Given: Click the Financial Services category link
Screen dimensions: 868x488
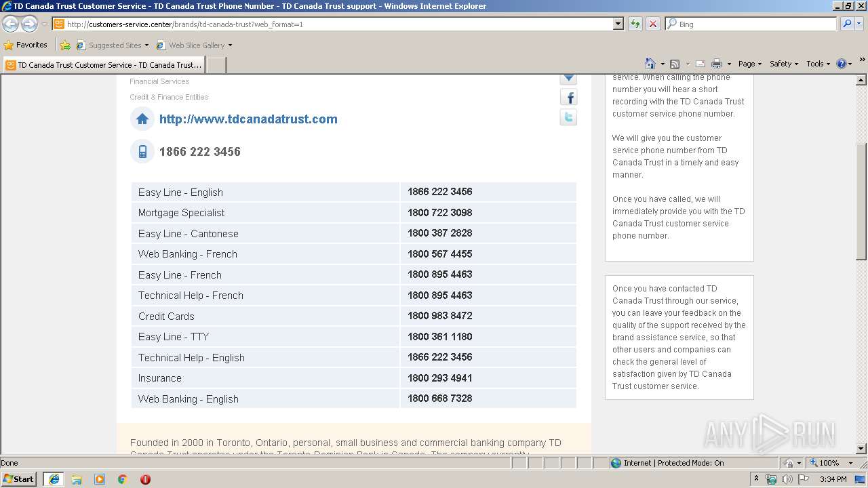Looking at the screenshot, I should 159,81.
